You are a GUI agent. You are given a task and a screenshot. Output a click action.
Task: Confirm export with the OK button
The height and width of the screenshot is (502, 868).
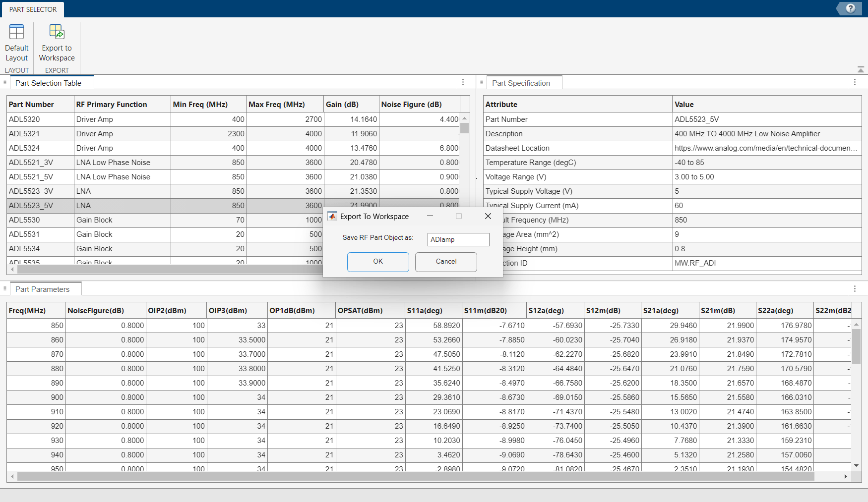[x=378, y=262]
